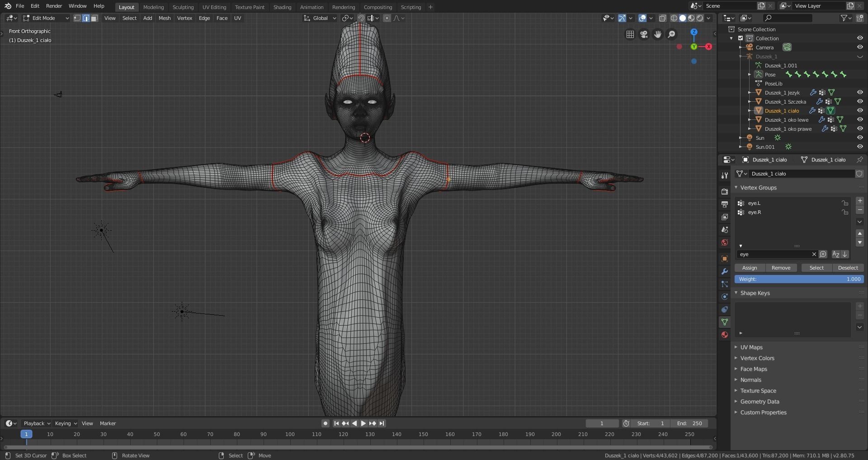Expand the UV Maps panel
Image resolution: width=868 pixels, height=460 pixels.
point(751,347)
